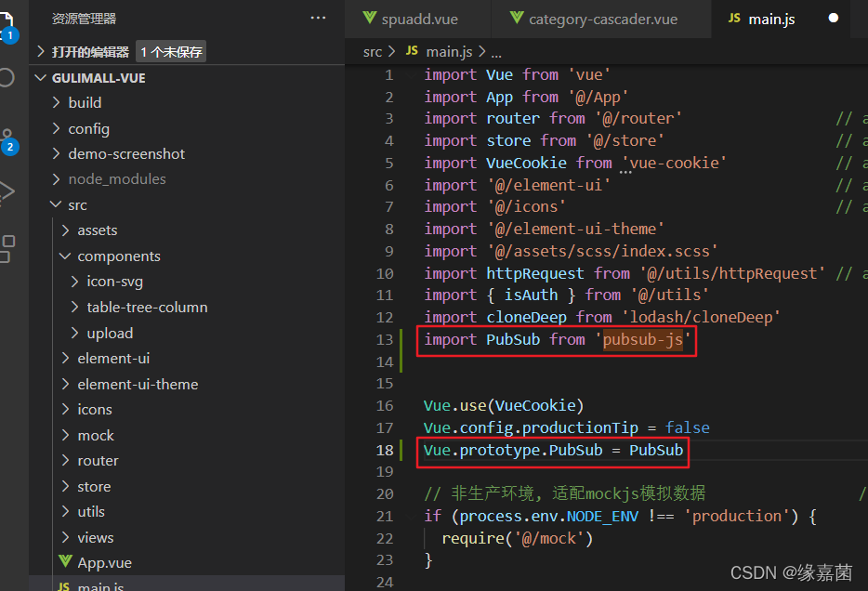Click 'NODE_ENV' on line 21
The width and height of the screenshot is (868, 591).
pos(602,517)
